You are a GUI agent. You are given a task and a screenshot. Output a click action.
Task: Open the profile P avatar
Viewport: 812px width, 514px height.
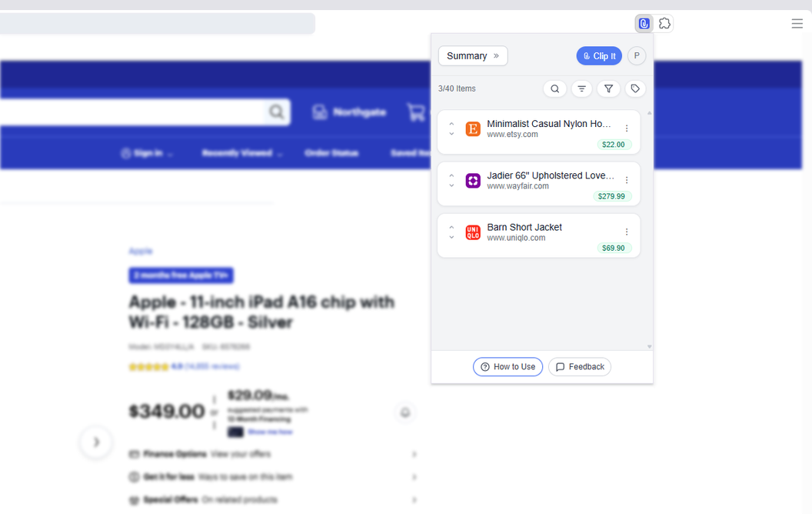637,56
